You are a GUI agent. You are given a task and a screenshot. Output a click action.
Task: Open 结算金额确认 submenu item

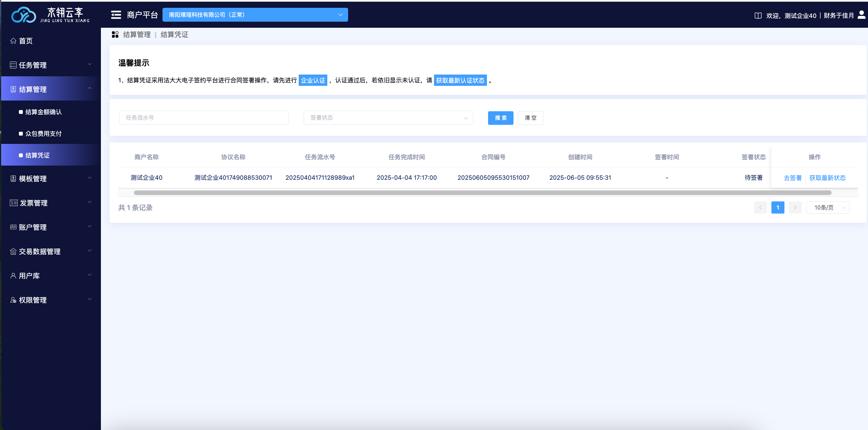point(43,112)
